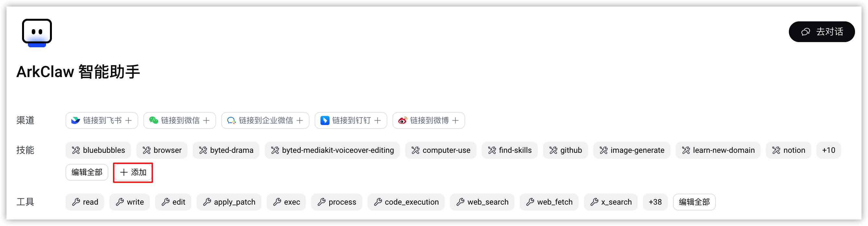This screenshot has width=868, height=226.
Task: Click 编辑全部 in the skills row
Action: coord(87,173)
